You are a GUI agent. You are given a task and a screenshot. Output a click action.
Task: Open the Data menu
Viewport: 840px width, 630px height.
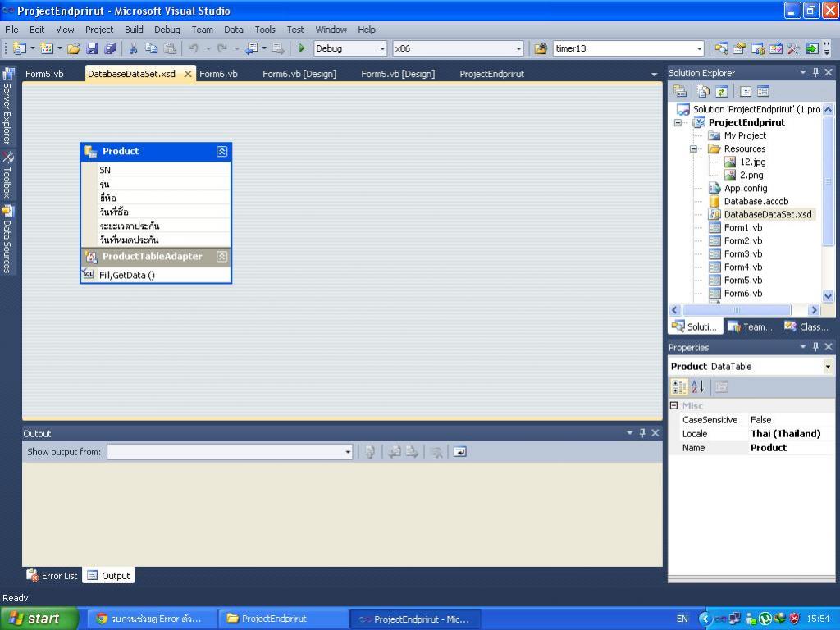pyautogui.click(x=234, y=30)
